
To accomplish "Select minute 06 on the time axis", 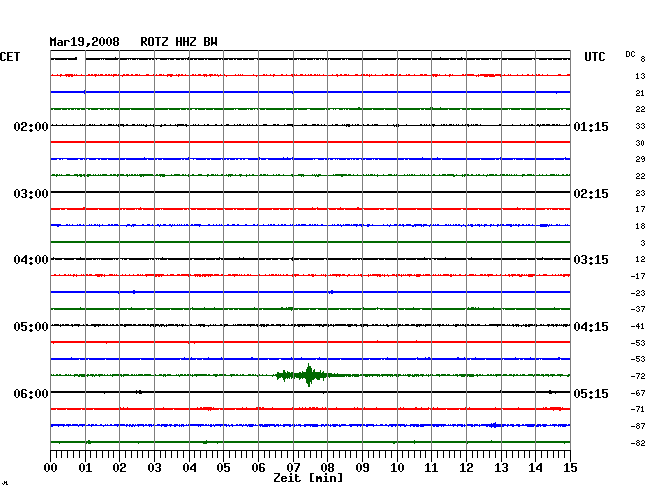I will click(258, 467).
